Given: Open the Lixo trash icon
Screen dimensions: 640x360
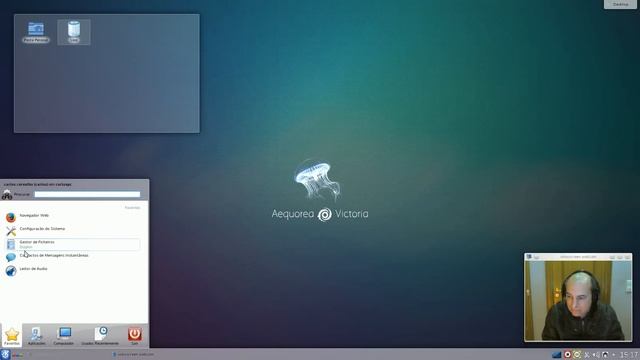Looking at the screenshot, I should (x=74, y=32).
